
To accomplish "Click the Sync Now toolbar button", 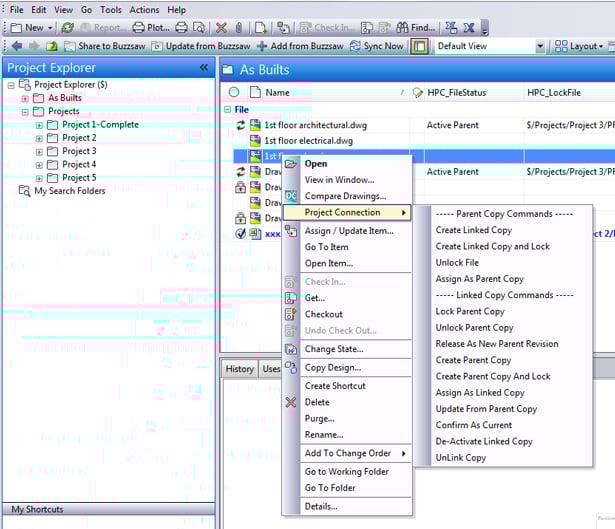I will coord(377,46).
